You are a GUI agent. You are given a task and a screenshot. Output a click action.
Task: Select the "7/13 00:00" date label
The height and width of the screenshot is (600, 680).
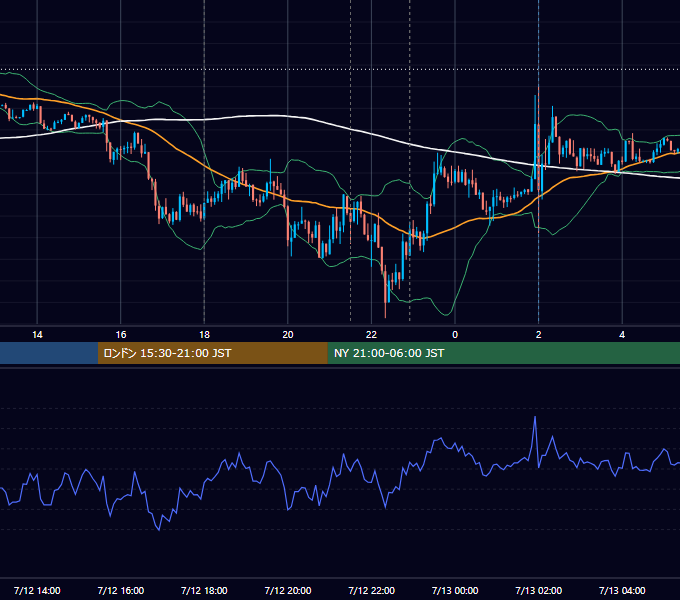455,590
